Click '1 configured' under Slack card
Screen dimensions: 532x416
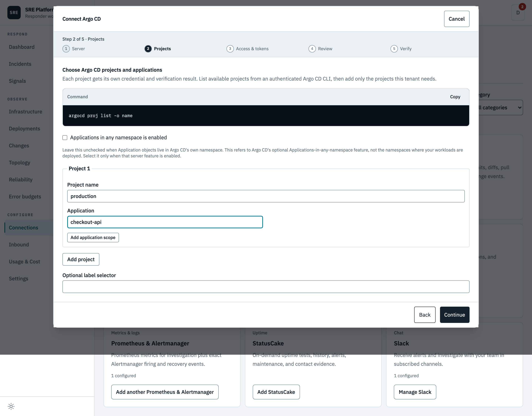[x=406, y=376]
